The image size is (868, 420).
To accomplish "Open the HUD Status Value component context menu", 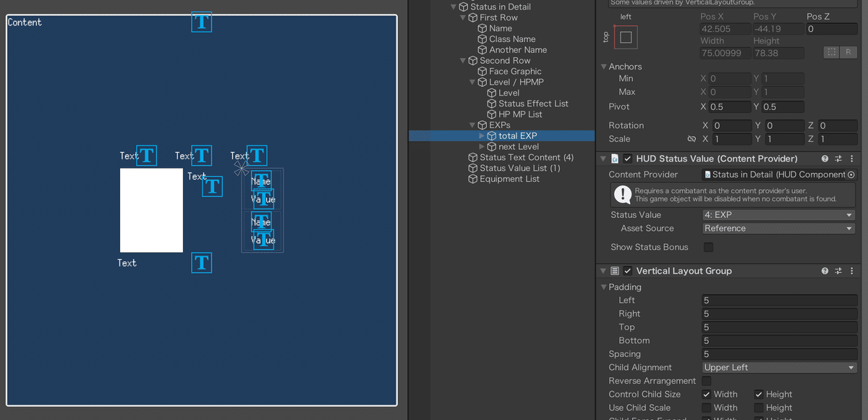I will pyautogui.click(x=851, y=159).
